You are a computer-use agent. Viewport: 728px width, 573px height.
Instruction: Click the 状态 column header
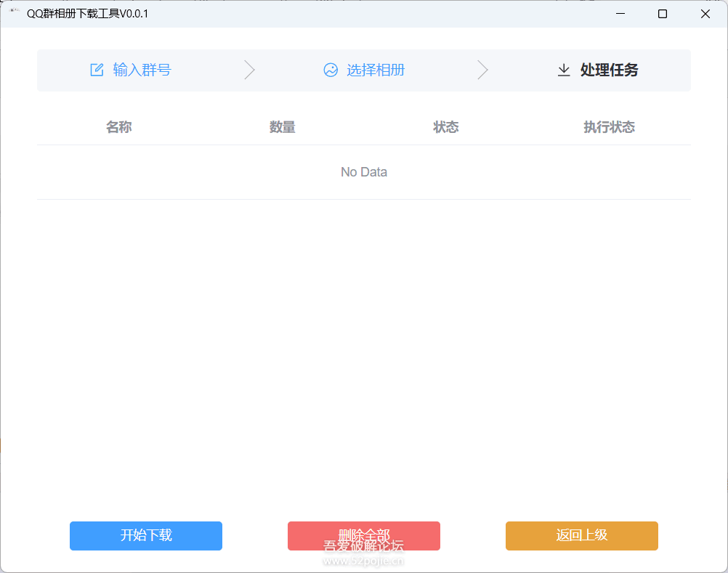click(445, 126)
